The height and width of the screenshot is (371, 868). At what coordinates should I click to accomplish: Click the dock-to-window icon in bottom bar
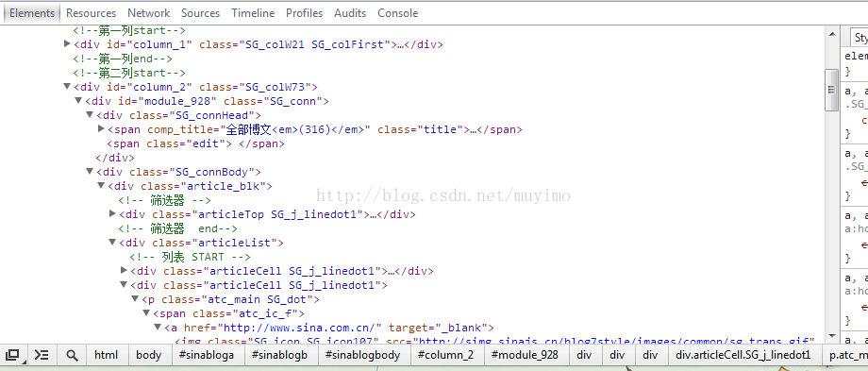point(13,355)
